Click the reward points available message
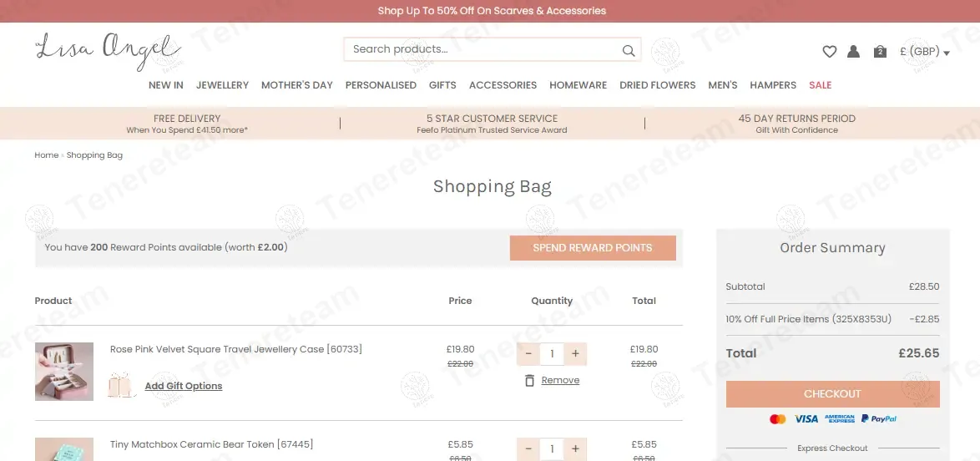This screenshot has height=461, width=980. click(166, 248)
